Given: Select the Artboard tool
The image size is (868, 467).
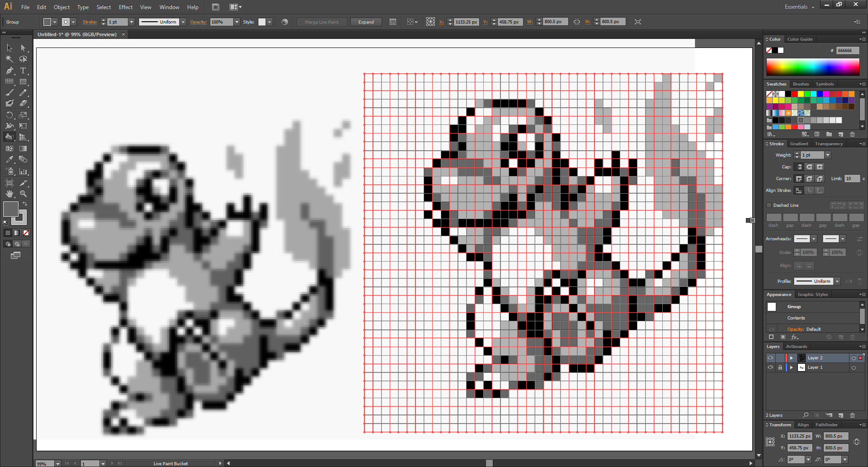Looking at the screenshot, I should [x=9, y=183].
